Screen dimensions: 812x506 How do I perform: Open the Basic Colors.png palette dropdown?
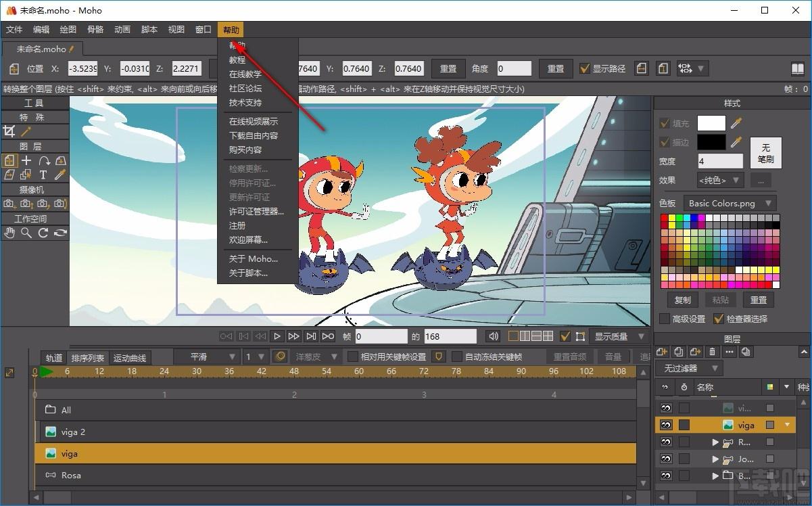(x=730, y=203)
